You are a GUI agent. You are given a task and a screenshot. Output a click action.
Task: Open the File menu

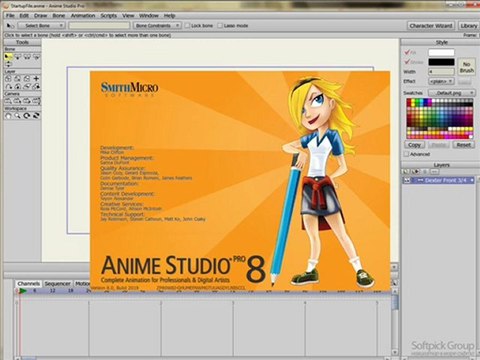(x=10, y=16)
